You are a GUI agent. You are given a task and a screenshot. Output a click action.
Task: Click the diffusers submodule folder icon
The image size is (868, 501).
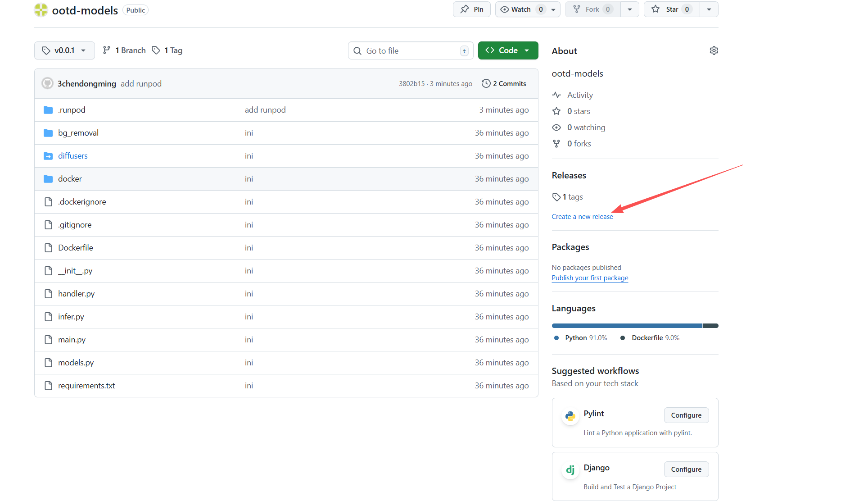point(48,156)
